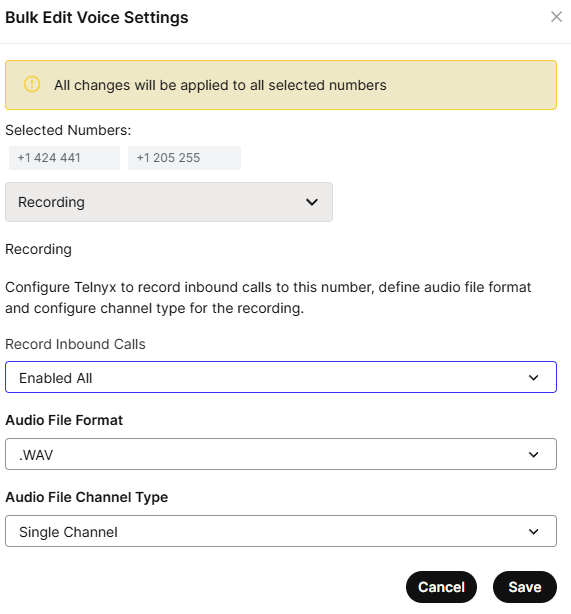This screenshot has width=571, height=614.
Task: Click the Bulk Edit Voice Settings title
Action: (x=97, y=18)
